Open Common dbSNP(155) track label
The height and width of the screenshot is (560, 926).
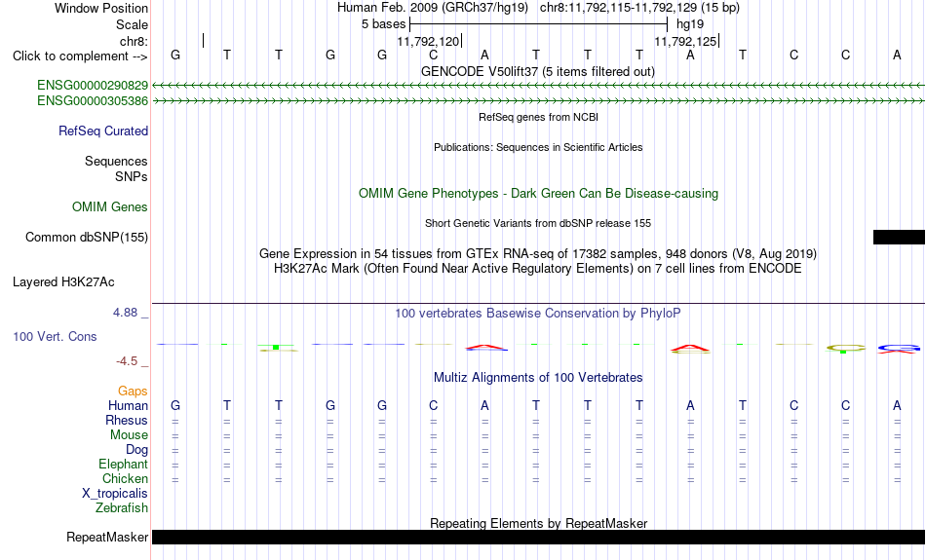[x=86, y=238]
